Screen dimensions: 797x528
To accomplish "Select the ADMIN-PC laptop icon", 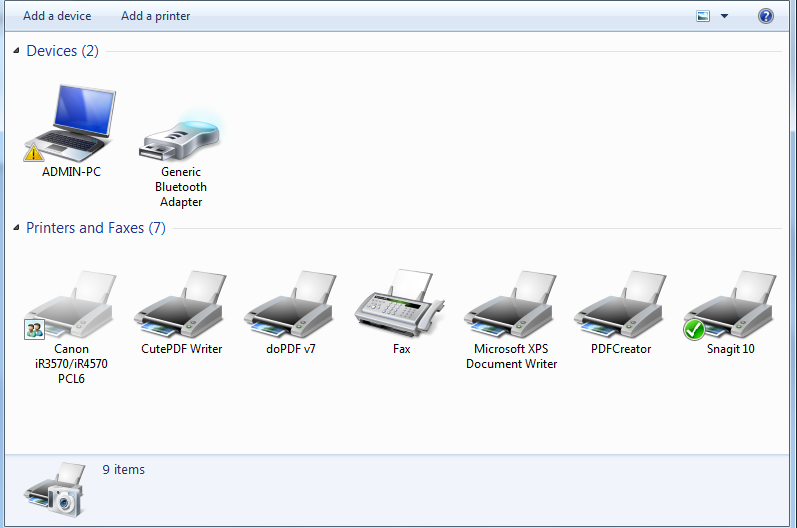I will (x=71, y=123).
